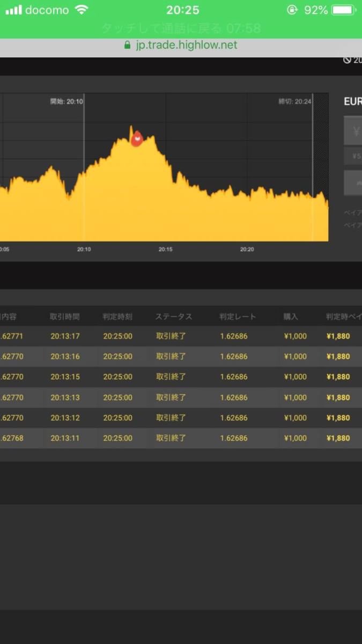The height and width of the screenshot is (644, 362).
Task: Select trade time 20:13:16 cell
Action: [65, 356]
